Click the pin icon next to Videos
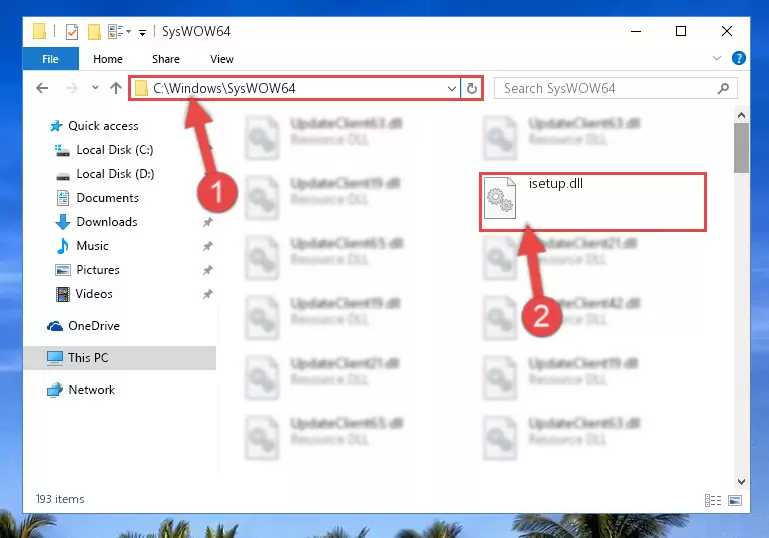769x538 pixels. click(208, 294)
